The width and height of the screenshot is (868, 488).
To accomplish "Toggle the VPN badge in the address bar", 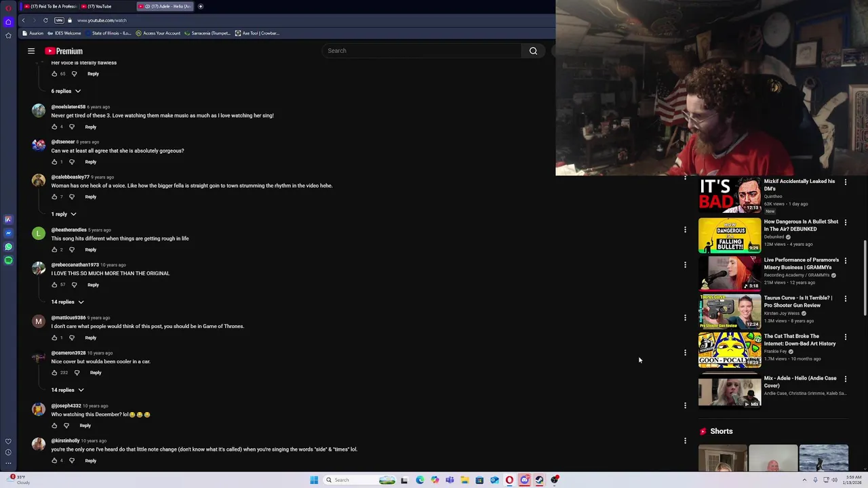I will 59,20.
